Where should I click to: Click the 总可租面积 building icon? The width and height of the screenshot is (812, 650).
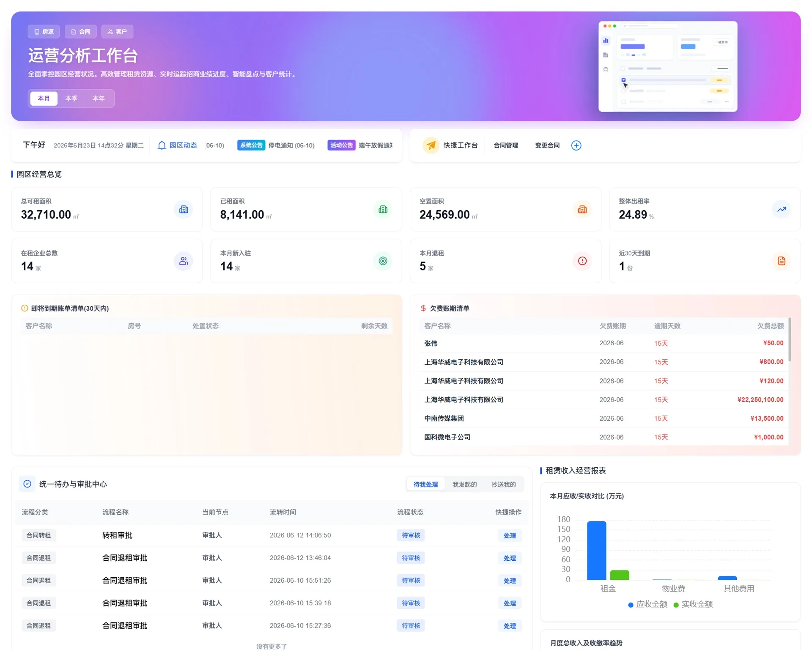184,209
